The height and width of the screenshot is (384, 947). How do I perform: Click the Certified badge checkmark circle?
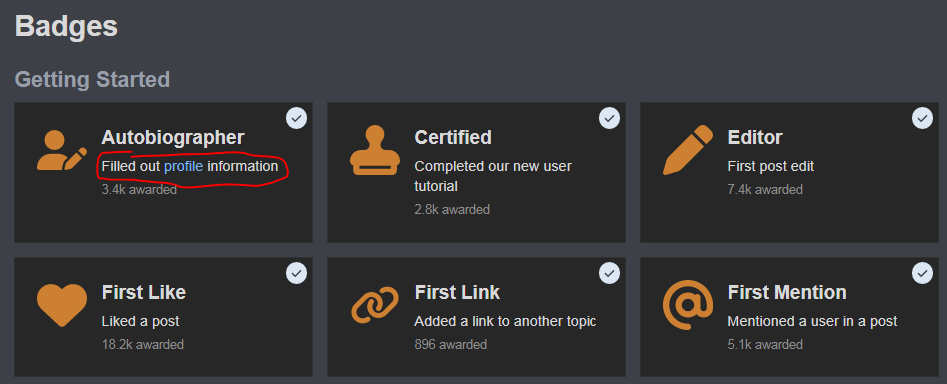pyautogui.click(x=609, y=118)
